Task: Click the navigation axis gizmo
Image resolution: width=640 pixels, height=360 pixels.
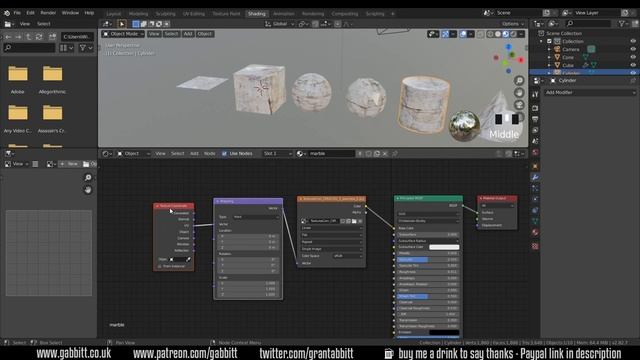Action: pos(509,60)
